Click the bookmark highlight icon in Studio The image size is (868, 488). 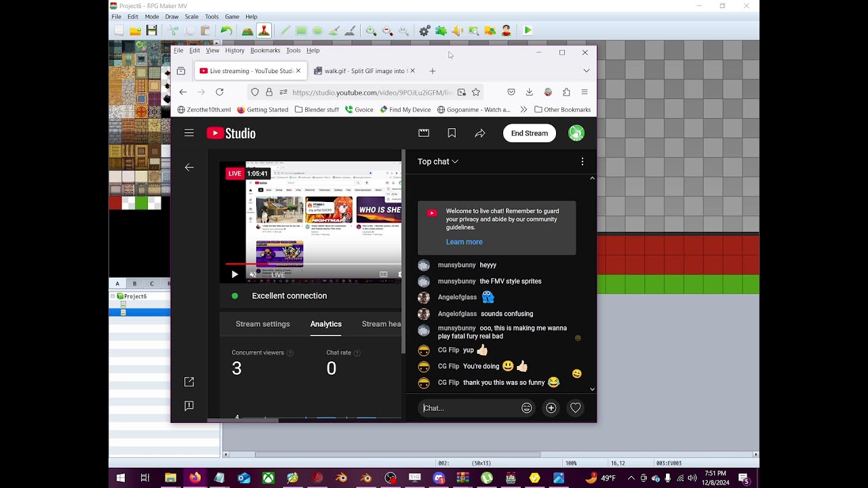452,134
